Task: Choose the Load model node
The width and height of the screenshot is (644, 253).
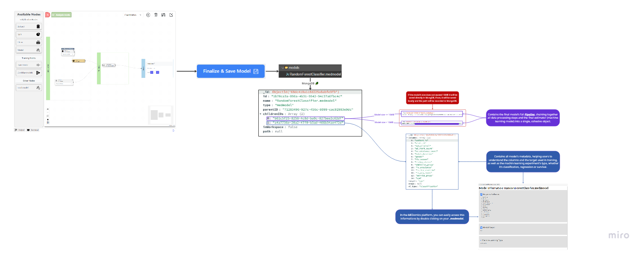Action: (x=29, y=88)
